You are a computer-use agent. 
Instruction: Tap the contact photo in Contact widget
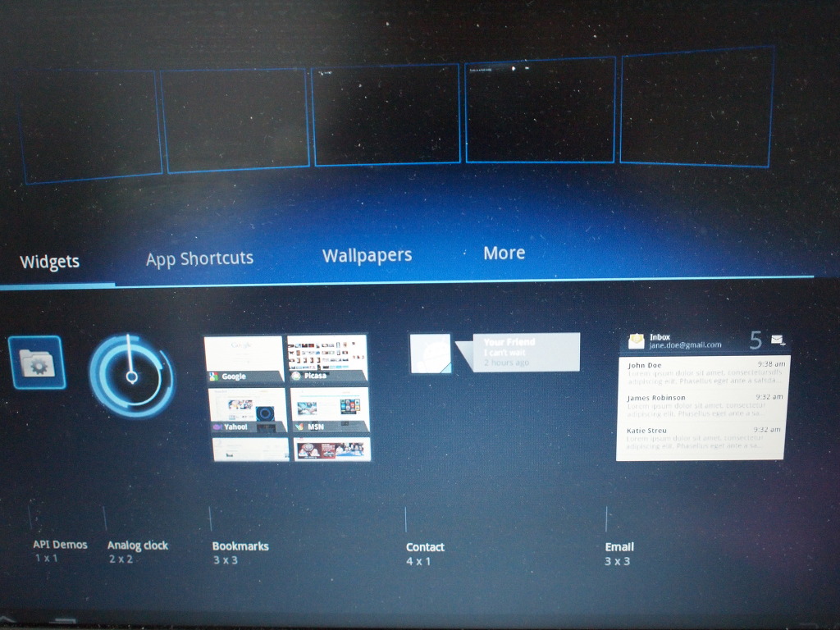[x=430, y=354]
